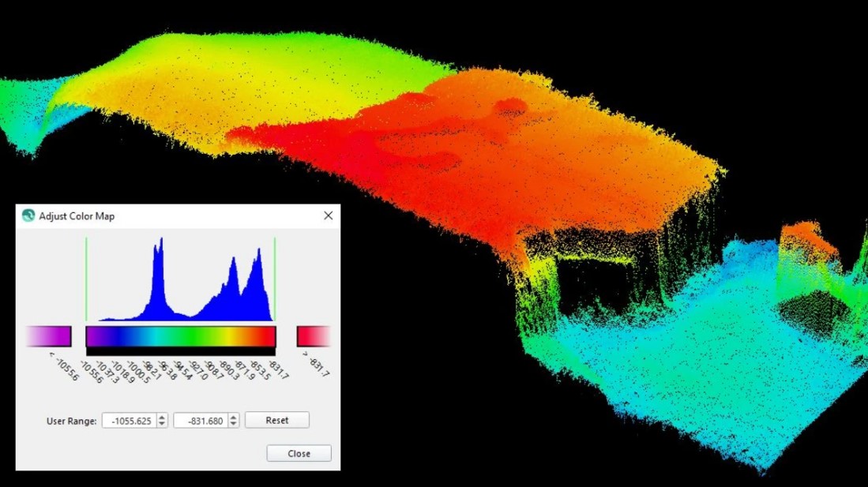Click the Adjust Color Map dialog logo icon
The image size is (868, 487).
(x=28, y=215)
